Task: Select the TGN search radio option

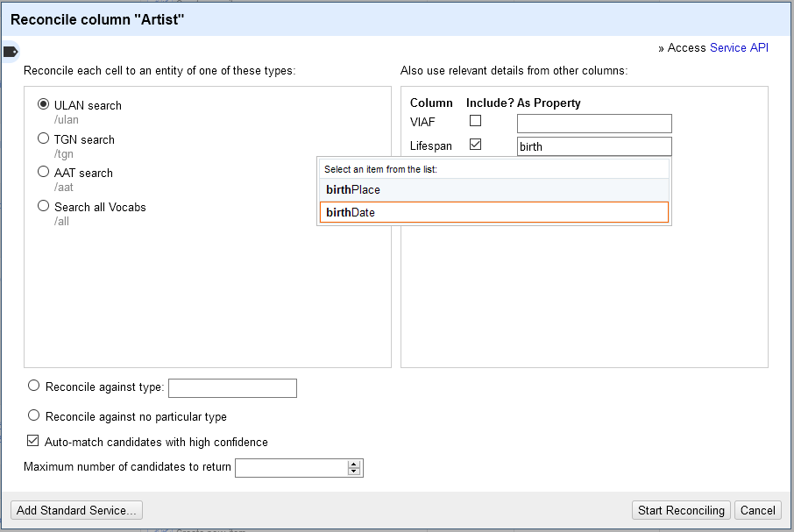Action: point(43,138)
